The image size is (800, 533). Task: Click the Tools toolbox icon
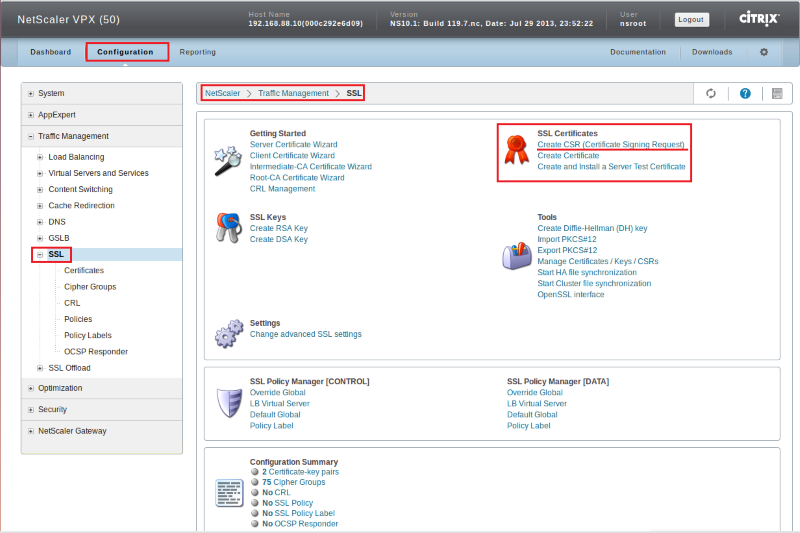pyautogui.click(x=516, y=256)
